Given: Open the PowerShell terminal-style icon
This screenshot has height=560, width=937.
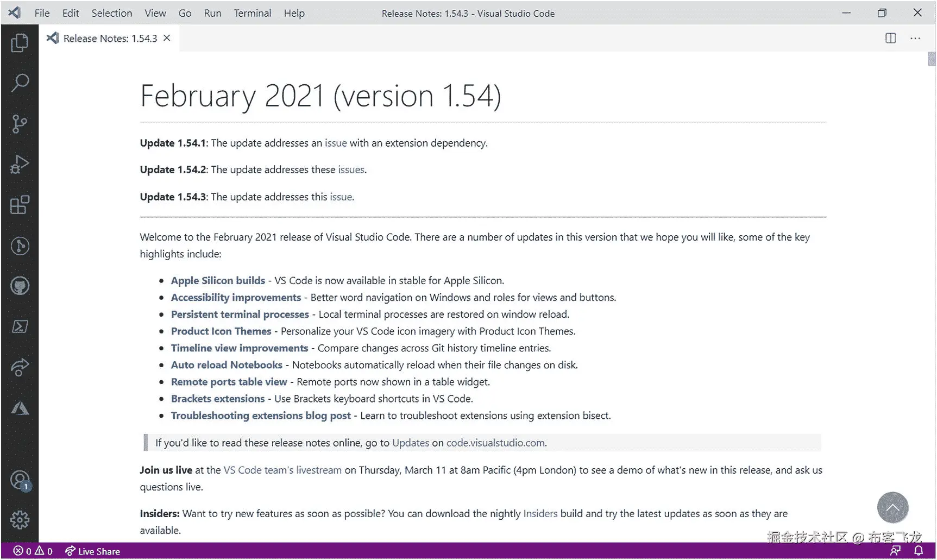Looking at the screenshot, I should point(20,326).
